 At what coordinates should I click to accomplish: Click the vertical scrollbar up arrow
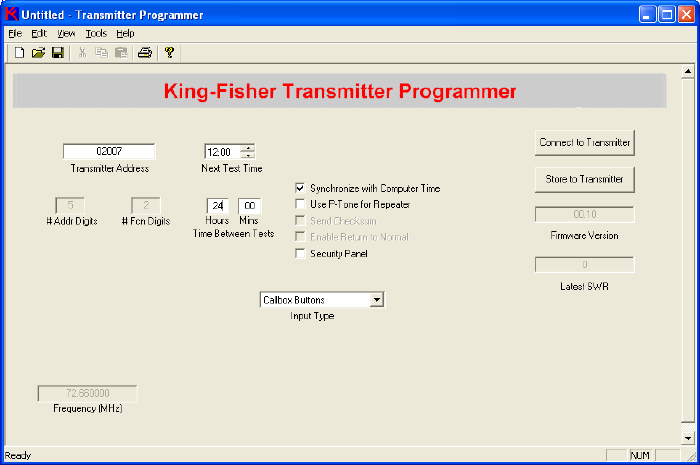[688, 71]
